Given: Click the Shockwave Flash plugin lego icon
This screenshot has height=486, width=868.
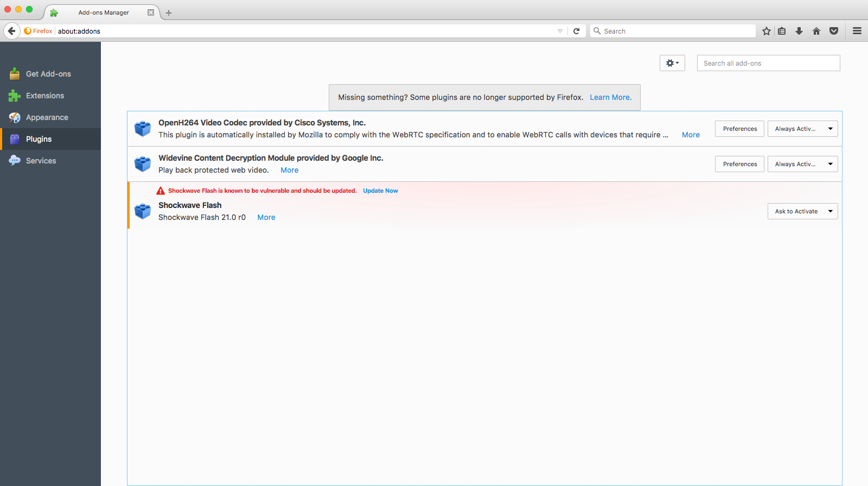Looking at the screenshot, I should coord(143,211).
